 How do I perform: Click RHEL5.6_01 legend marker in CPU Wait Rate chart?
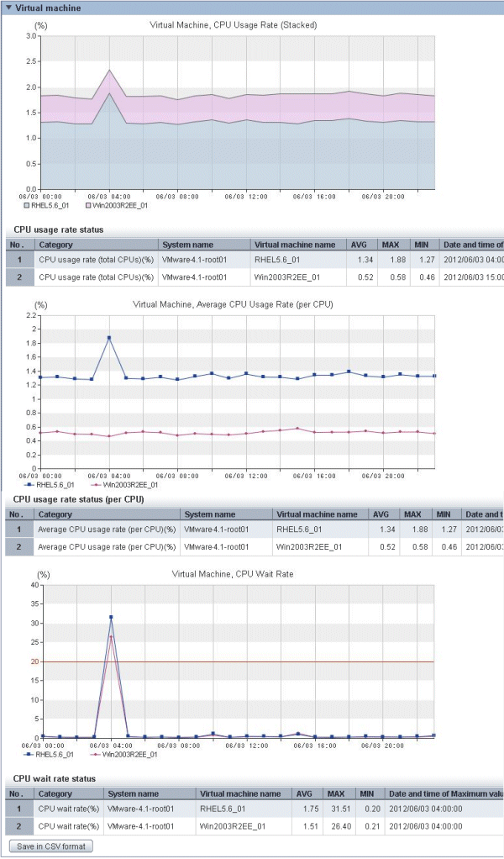click(x=28, y=754)
